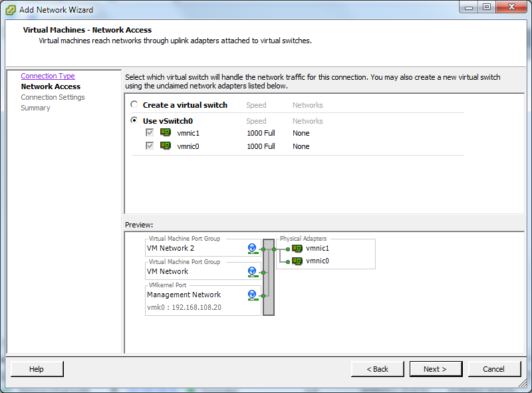Click the vmnic1 icon in Physical Adapters preview

[x=297, y=249]
